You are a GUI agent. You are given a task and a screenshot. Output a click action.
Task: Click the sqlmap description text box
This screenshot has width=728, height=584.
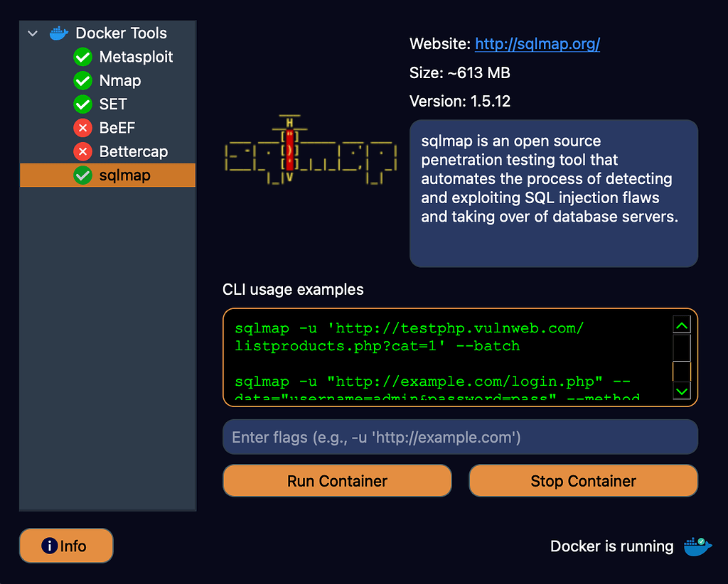coord(553,193)
